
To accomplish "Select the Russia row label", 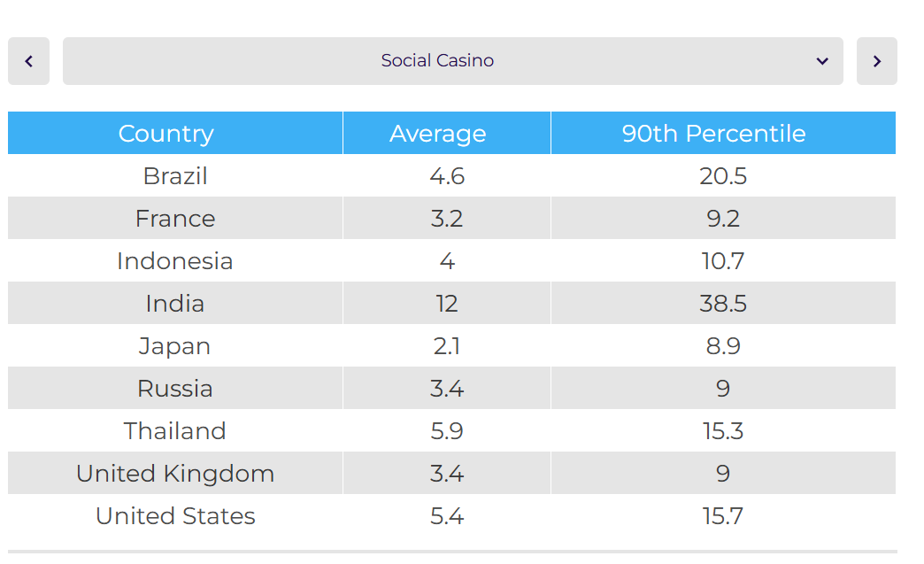I will tap(175, 389).
